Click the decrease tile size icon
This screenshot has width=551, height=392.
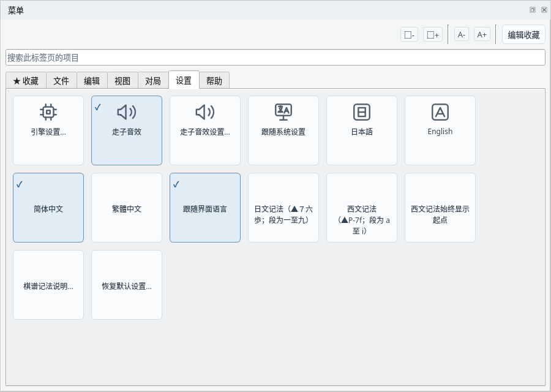[409, 35]
